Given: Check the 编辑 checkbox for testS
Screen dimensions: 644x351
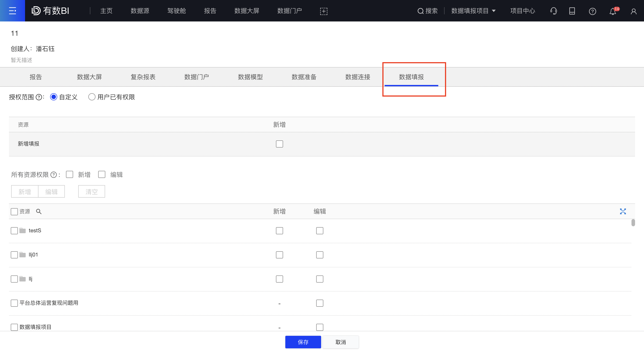Looking at the screenshot, I should click(320, 230).
